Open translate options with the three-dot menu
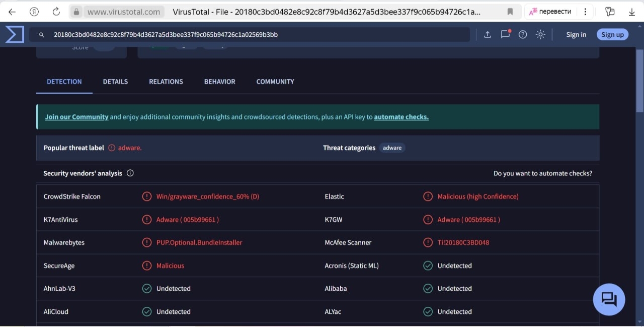The image size is (644, 327). click(x=585, y=12)
